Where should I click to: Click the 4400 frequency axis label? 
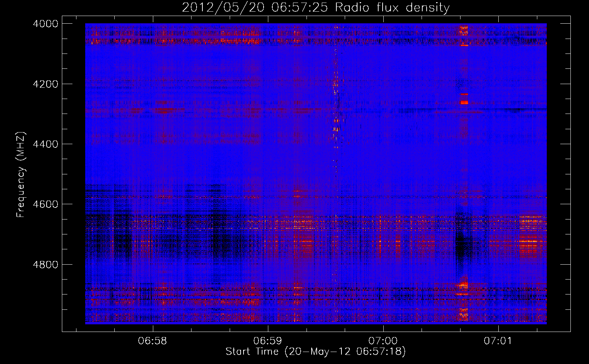pyautogui.click(x=46, y=144)
